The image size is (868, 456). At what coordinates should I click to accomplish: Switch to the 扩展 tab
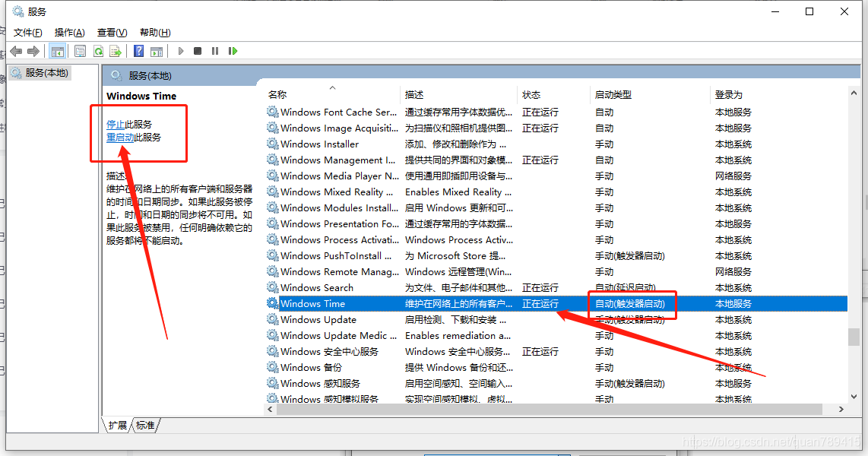point(117,425)
